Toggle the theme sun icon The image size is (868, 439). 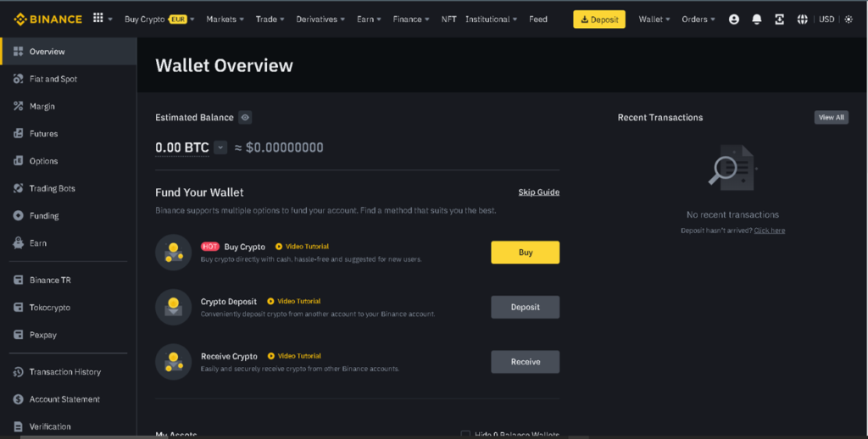pos(849,19)
